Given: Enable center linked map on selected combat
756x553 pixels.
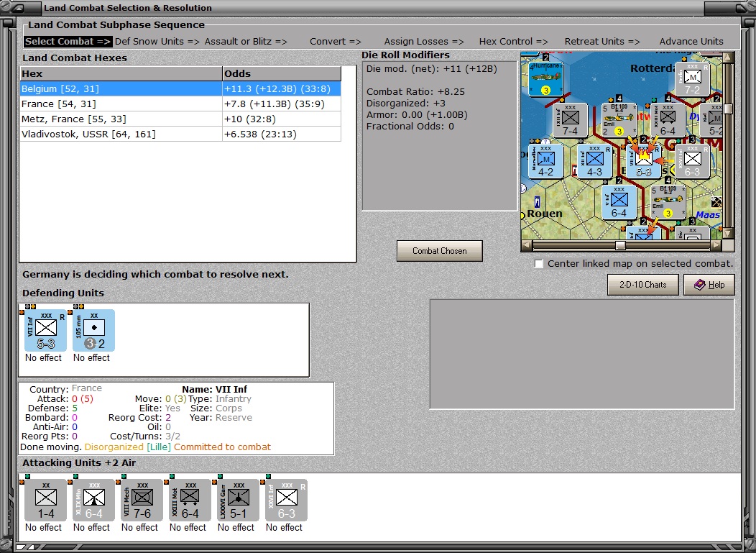Looking at the screenshot, I should coord(539,264).
